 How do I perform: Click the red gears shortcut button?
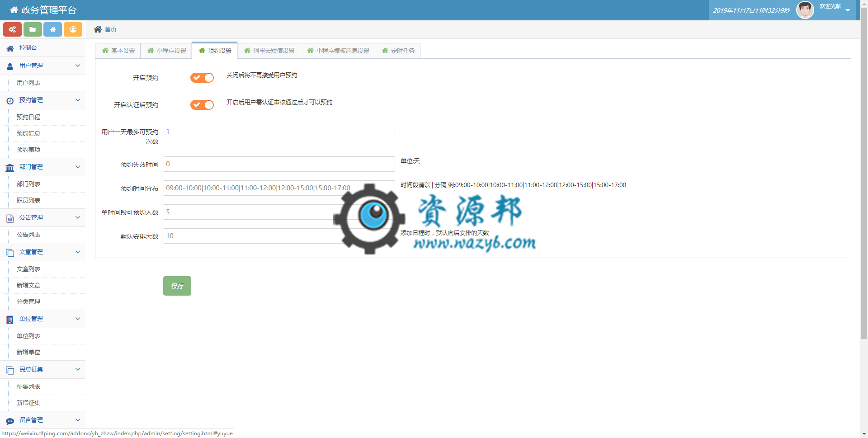[12, 29]
